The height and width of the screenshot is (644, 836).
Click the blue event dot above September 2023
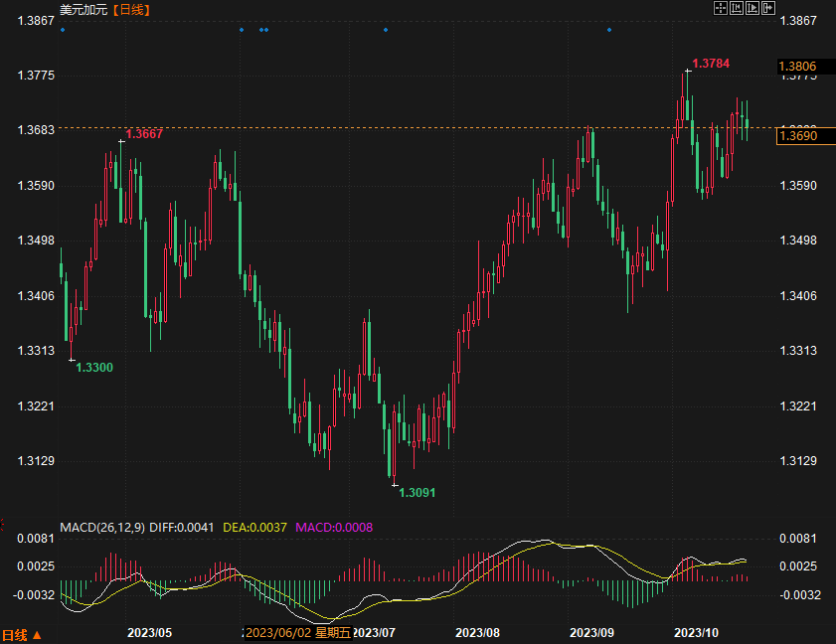pyautogui.click(x=609, y=30)
